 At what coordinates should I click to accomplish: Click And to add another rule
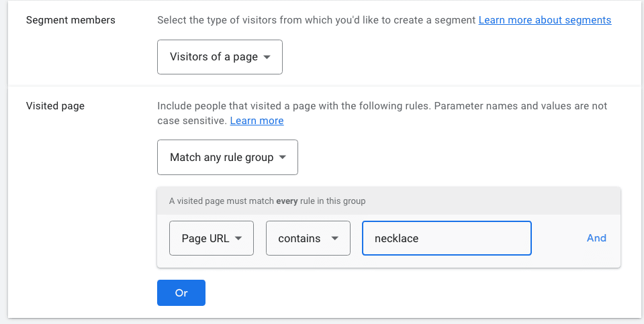click(596, 238)
